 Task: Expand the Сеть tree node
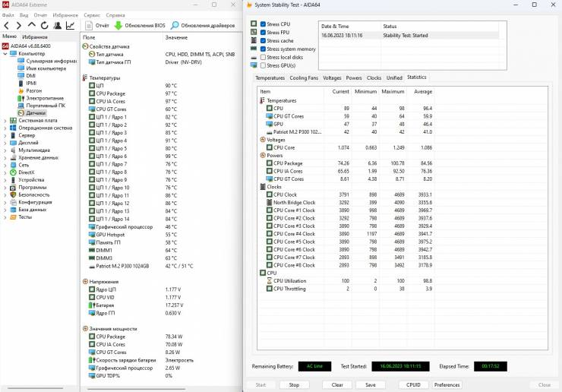click(x=5, y=165)
